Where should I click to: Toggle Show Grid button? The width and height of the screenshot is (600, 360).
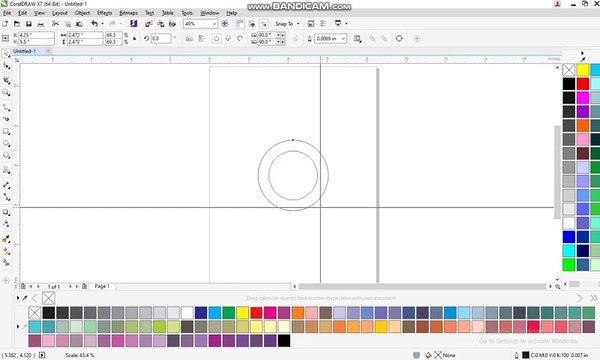[x=252, y=24]
